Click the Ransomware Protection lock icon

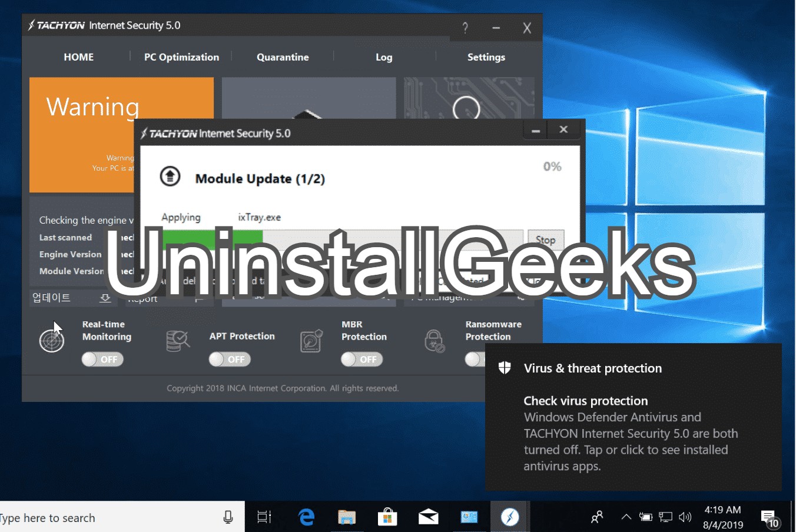[435, 341]
